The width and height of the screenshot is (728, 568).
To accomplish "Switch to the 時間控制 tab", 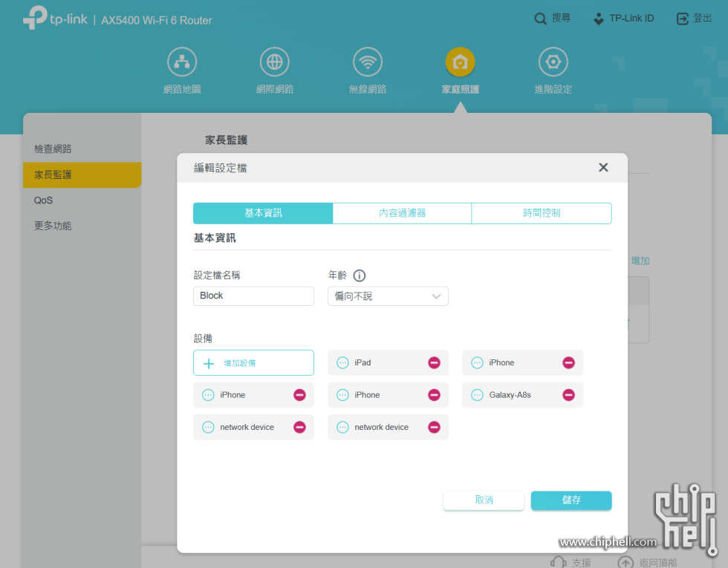I will tap(542, 213).
